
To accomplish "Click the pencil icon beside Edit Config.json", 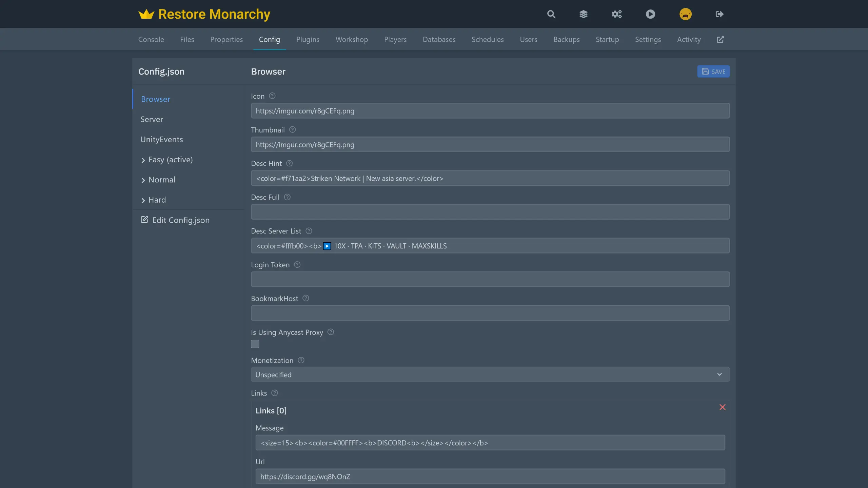I will click(144, 220).
